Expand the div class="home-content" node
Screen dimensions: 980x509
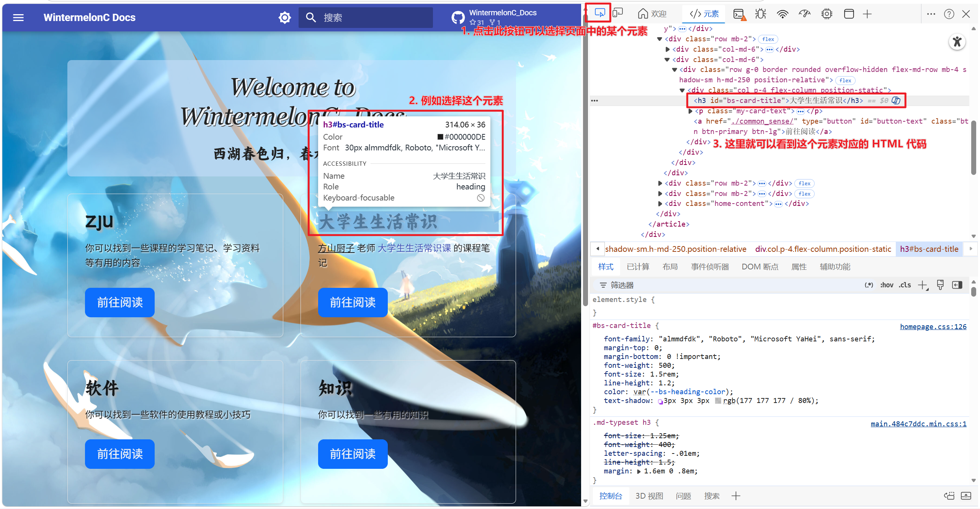click(x=660, y=204)
